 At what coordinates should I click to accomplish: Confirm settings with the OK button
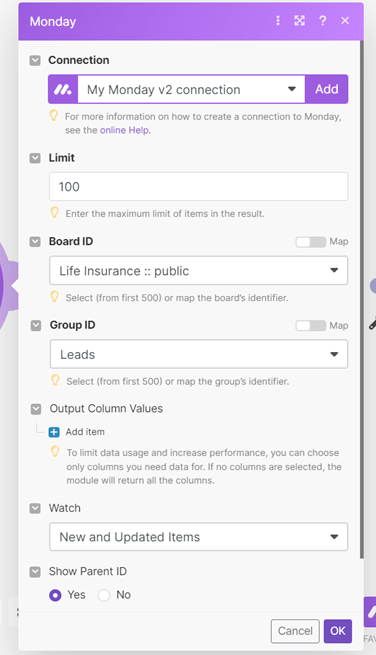tap(338, 631)
